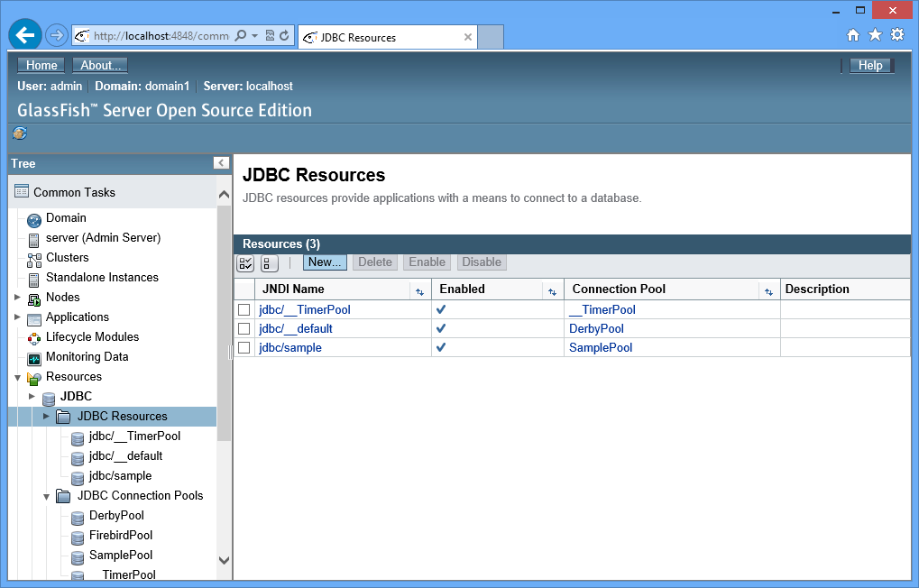
Task: Refresh the page using the reload icon
Action: tap(284, 36)
